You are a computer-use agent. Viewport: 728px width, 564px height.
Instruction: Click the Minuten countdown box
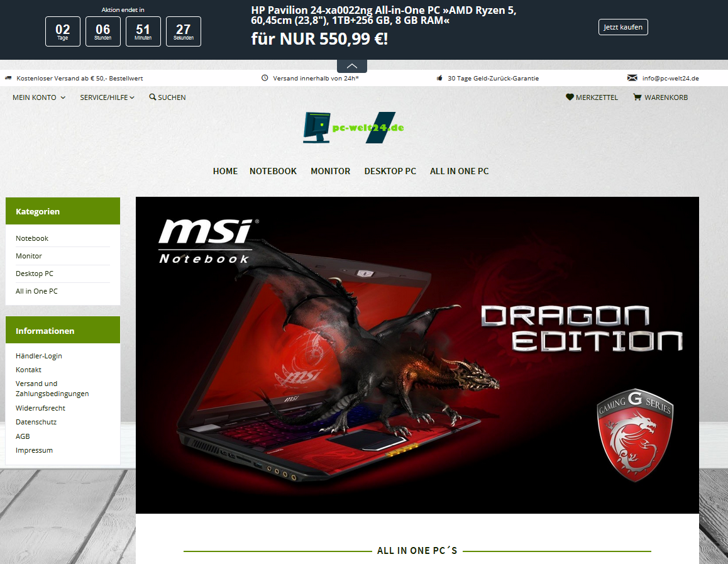[x=143, y=31]
